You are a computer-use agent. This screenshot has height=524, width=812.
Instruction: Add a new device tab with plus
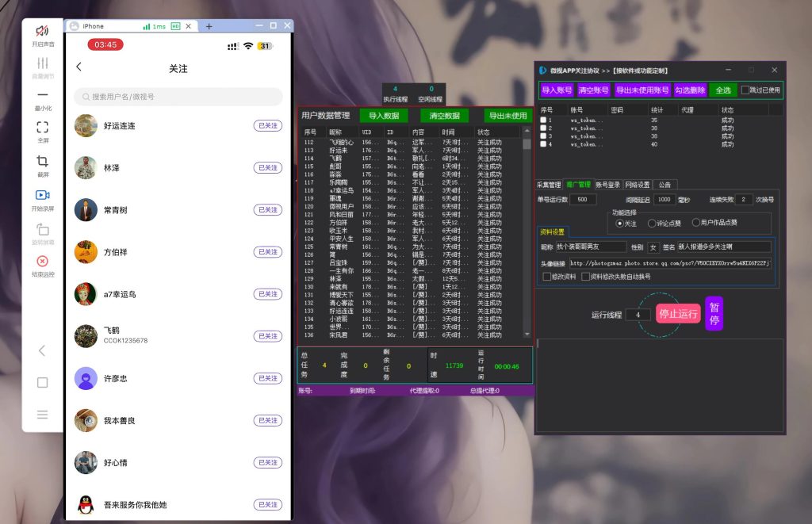click(209, 26)
